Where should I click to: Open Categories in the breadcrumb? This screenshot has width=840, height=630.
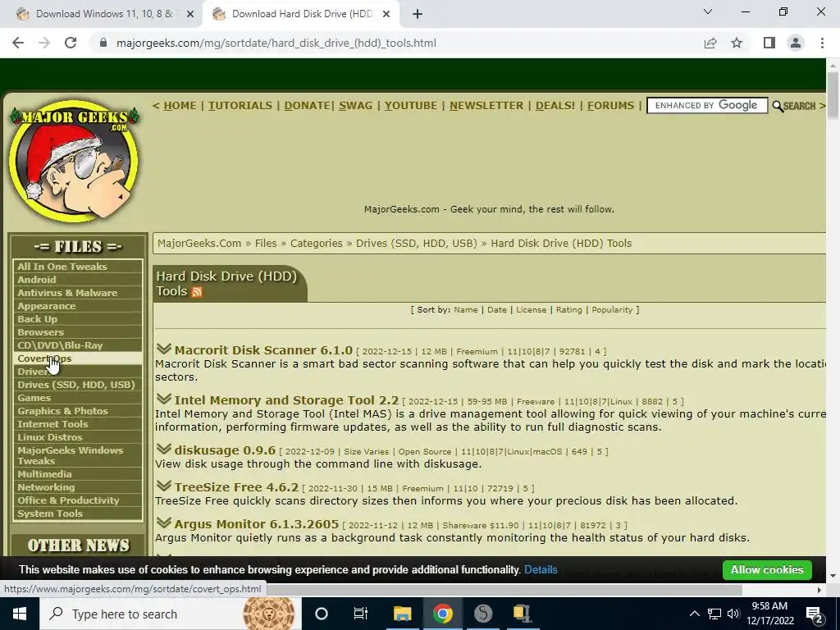pos(316,243)
